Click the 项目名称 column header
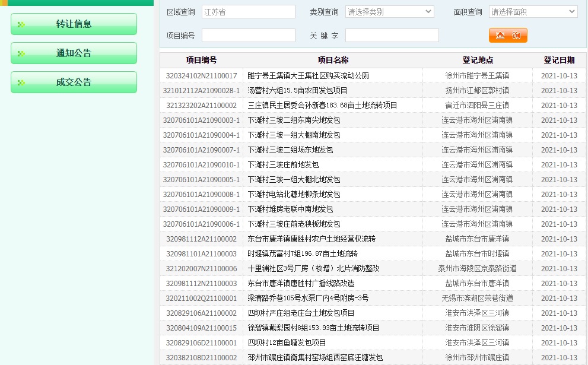 332,61
